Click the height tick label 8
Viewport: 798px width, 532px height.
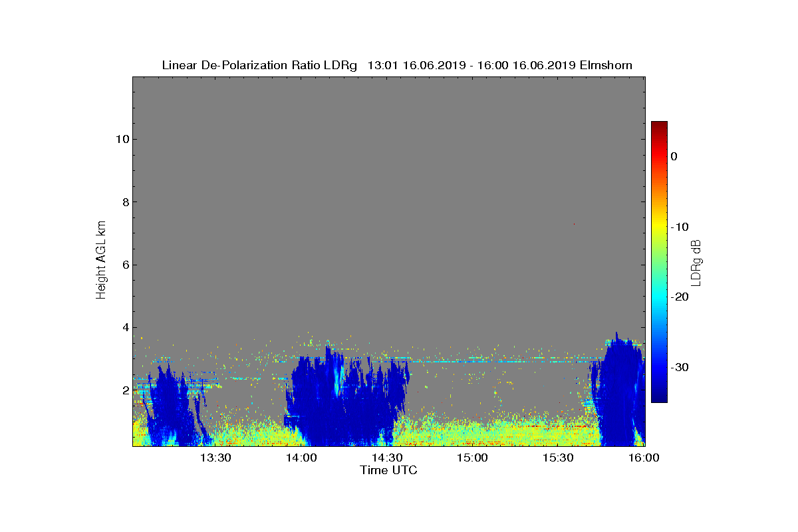pyautogui.click(x=125, y=202)
